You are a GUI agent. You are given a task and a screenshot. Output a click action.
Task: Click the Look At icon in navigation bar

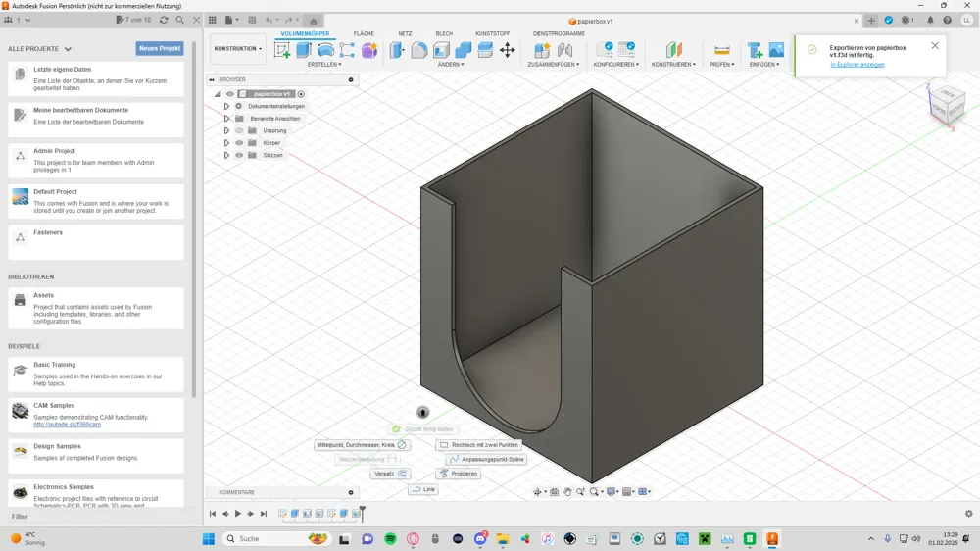[x=554, y=492]
